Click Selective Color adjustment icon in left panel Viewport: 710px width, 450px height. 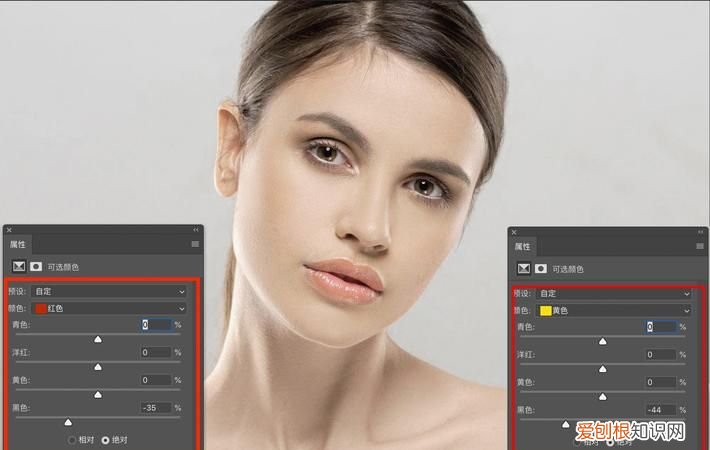click(x=18, y=267)
